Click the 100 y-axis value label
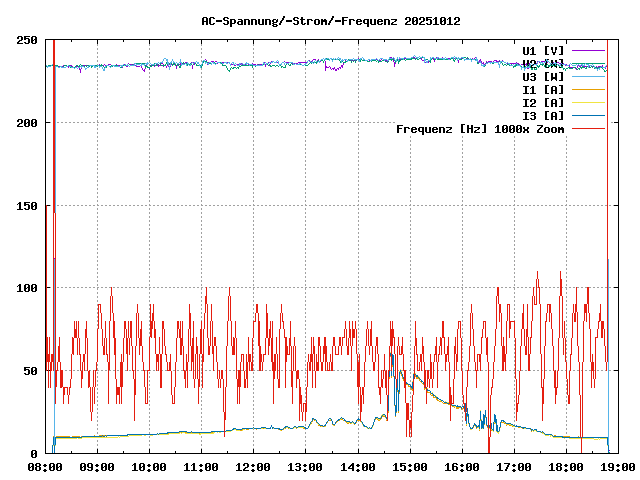640x480 pixels. click(27, 288)
